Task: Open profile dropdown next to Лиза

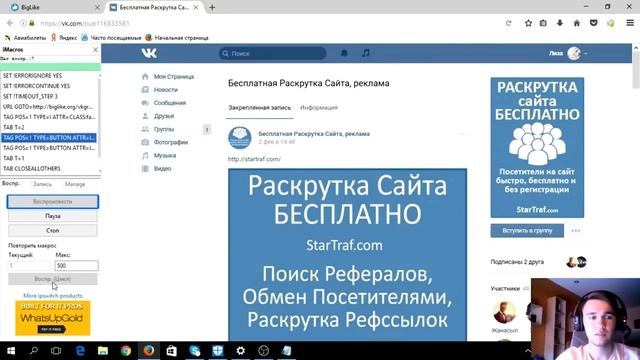Action: [x=586, y=53]
